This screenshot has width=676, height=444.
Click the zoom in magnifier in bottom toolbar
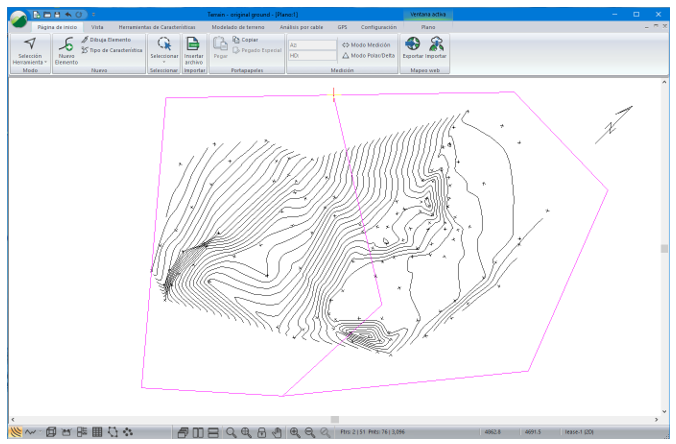click(295, 432)
